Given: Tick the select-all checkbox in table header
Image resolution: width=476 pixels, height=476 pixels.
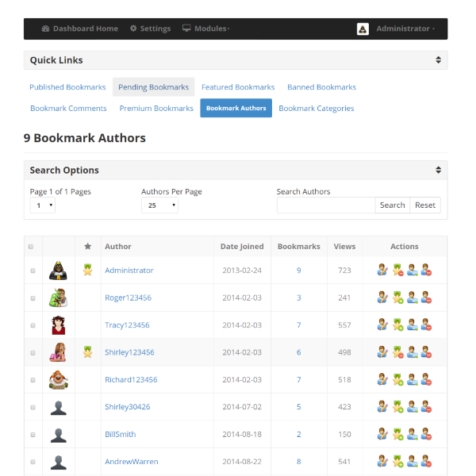Looking at the screenshot, I should click(x=31, y=247).
